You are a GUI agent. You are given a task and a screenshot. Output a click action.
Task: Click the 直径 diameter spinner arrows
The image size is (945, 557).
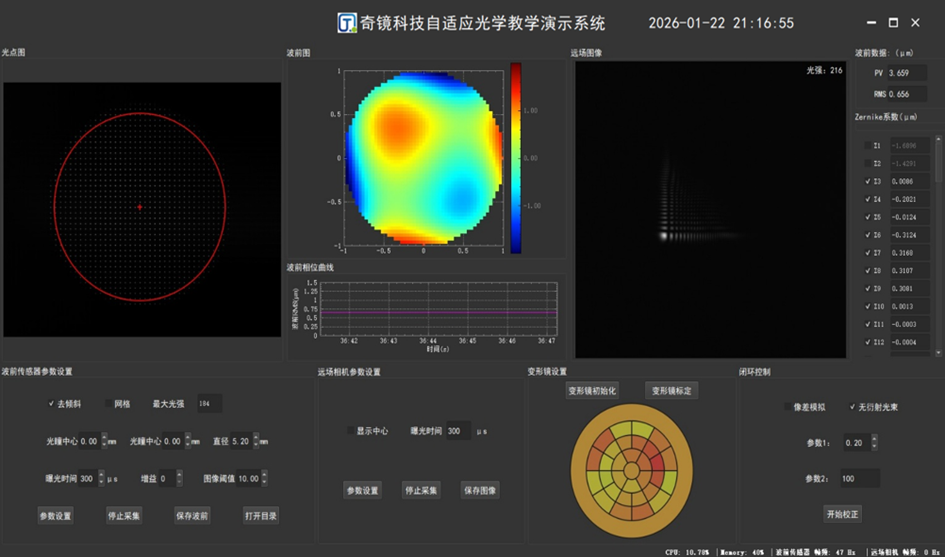pos(256,441)
